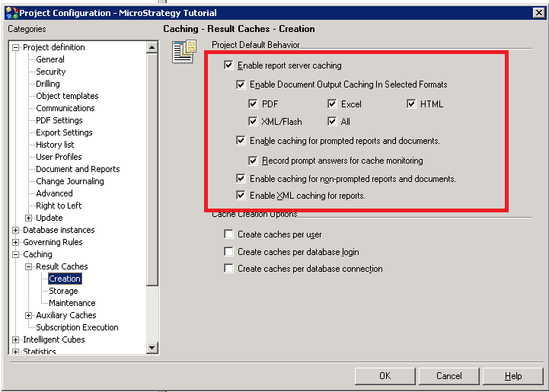Select Change Journaling category
Screen dimensions: 549x392
coord(70,181)
